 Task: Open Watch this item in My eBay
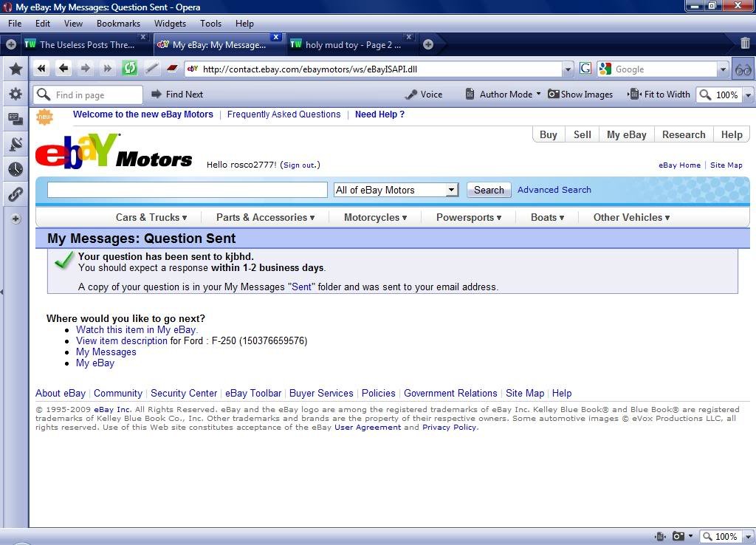(x=137, y=330)
